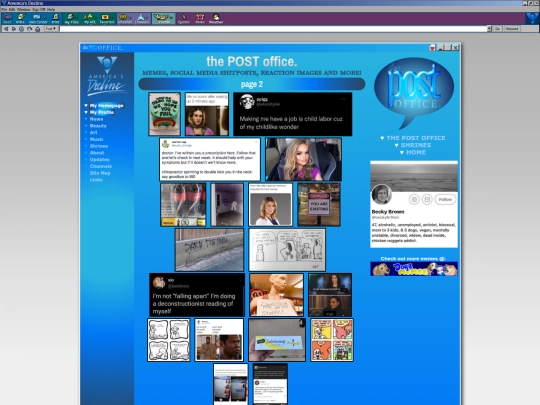
Task: Open the mannequin holding sign thumbnail
Action: tap(277, 295)
